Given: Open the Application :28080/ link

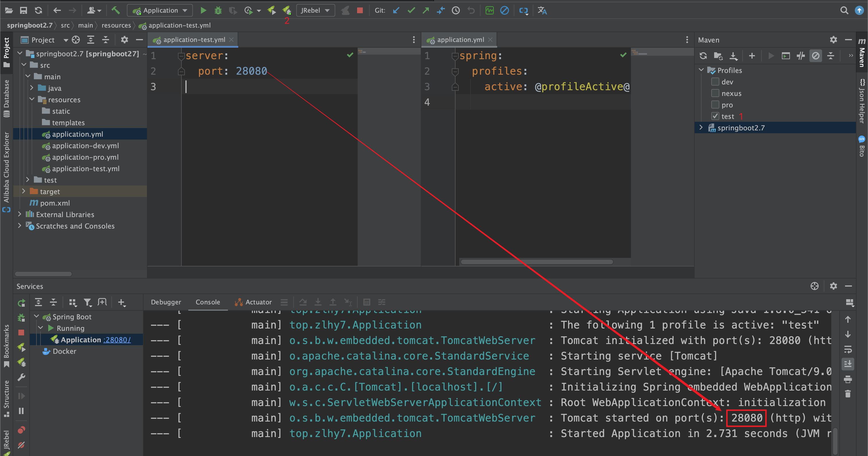Looking at the screenshot, I should coord(117,340).
